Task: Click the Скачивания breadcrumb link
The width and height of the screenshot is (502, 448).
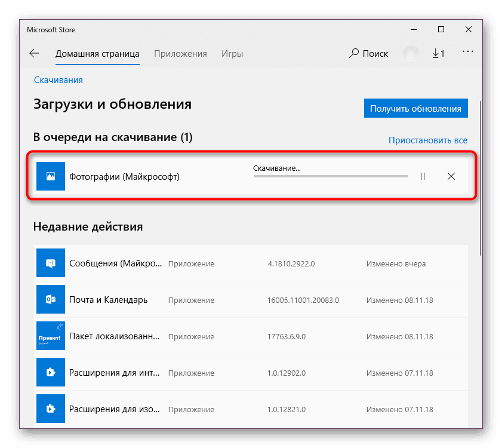Action: coord(58,80)
